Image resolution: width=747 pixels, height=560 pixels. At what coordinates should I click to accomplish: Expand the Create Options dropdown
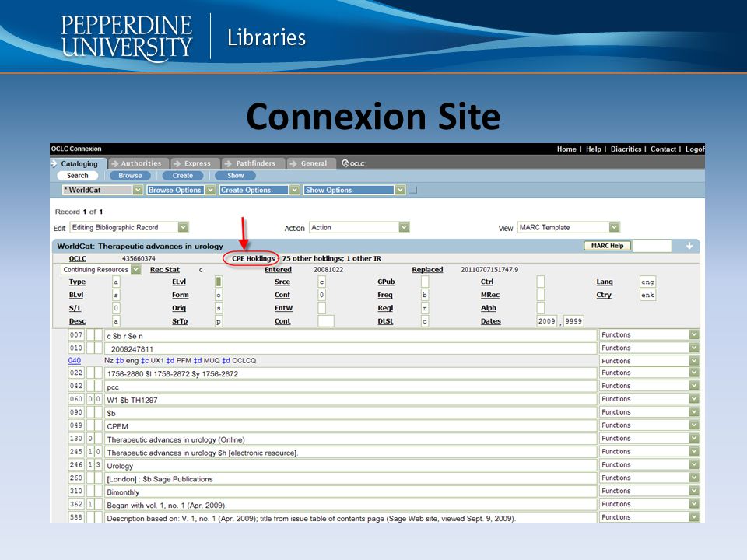click(259, 190)
